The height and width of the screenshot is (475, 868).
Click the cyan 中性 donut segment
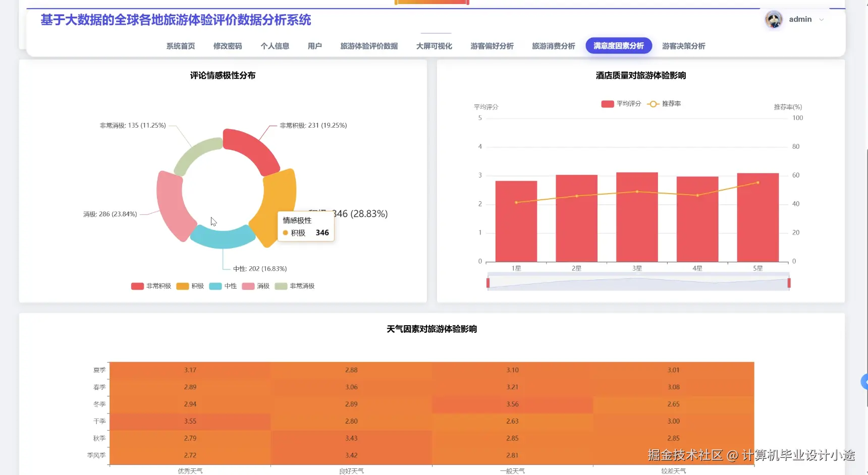click(x=223, y=237)
